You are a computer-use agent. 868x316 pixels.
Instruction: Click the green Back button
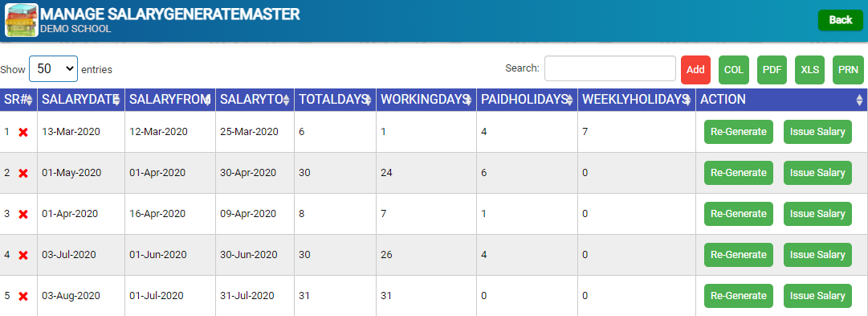pos(841,20)
